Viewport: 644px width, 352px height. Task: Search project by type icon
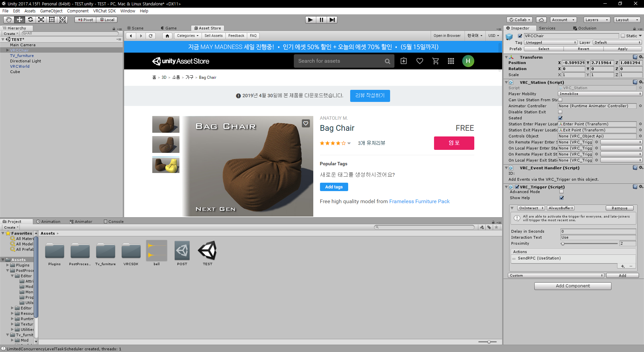[x=482, y=227]
